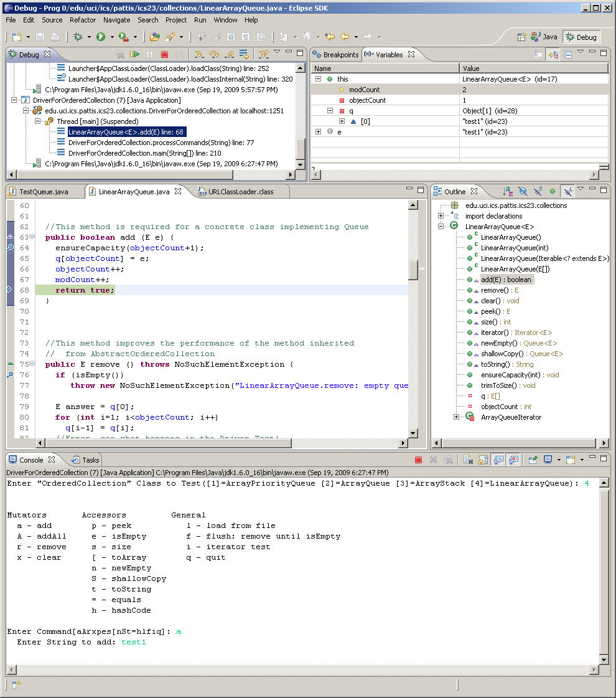Switch to the Java perspective button
The height and width of the screenshot is (698, 616).
click(x=544, y=37)
